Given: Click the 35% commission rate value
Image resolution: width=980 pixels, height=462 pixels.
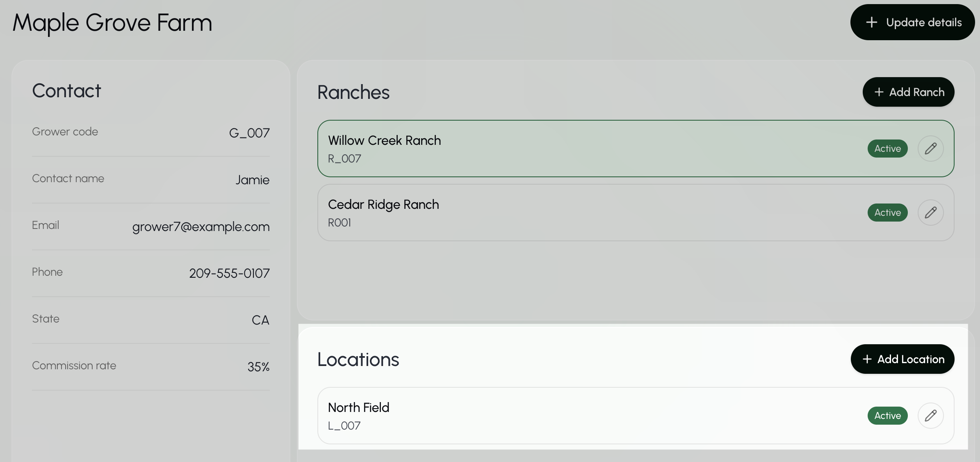Looking at the screenshot, I should tap(258, 367).
